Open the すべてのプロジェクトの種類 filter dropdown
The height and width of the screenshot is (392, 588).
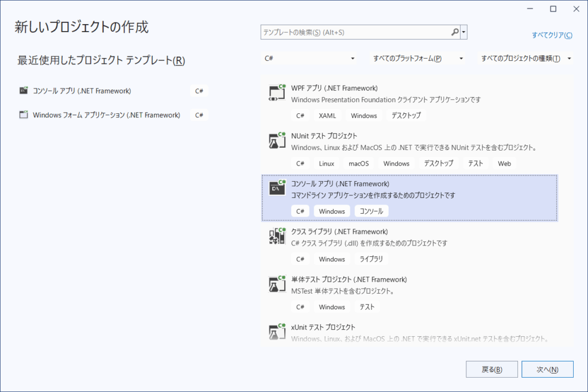coord(525,58)
